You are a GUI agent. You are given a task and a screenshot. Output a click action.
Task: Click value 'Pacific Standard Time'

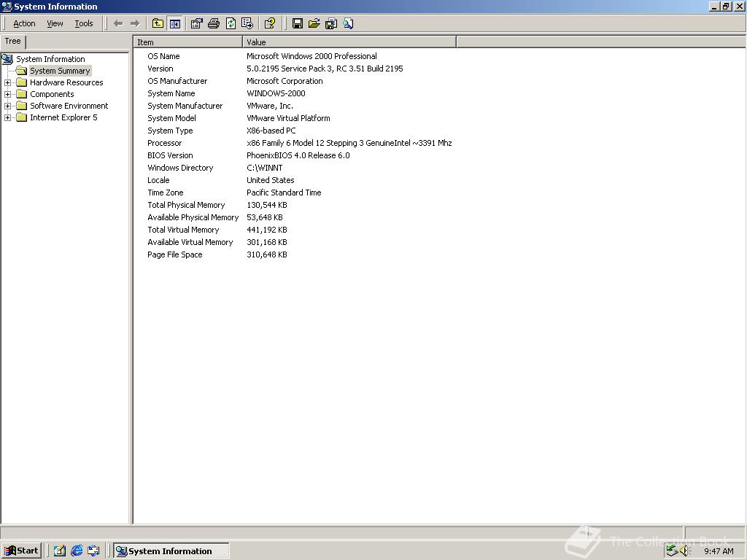[x=284, y=192]
